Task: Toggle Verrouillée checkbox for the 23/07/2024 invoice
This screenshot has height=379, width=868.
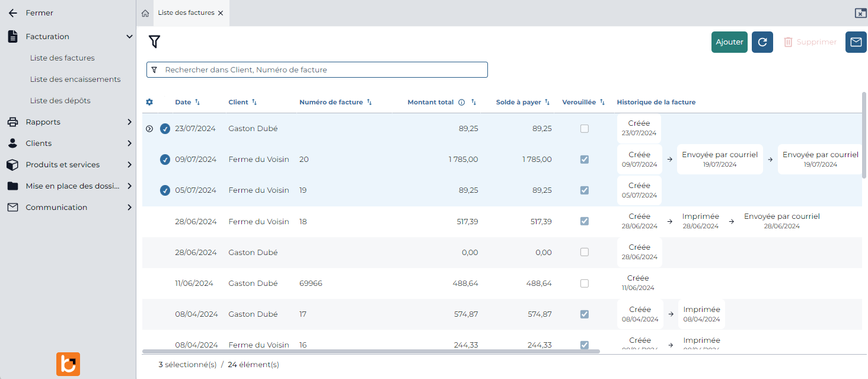Action: point(585,129)
